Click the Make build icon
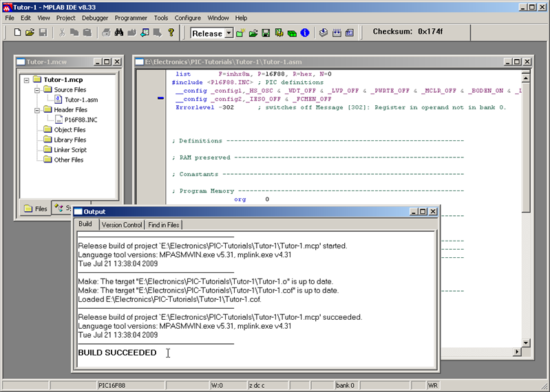Image resolution: width=550 pixels, height=392 pixels. click(x=324, y=33)
